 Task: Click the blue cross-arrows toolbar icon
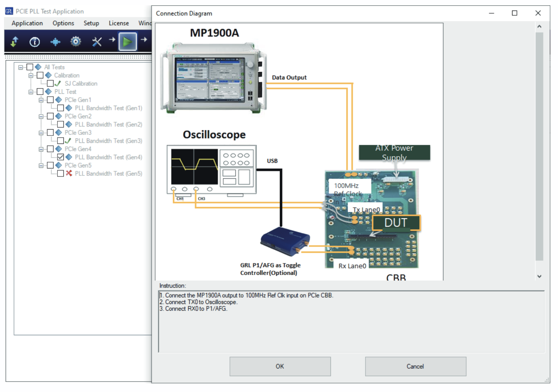pyautogui.click(x=55, y=42)
